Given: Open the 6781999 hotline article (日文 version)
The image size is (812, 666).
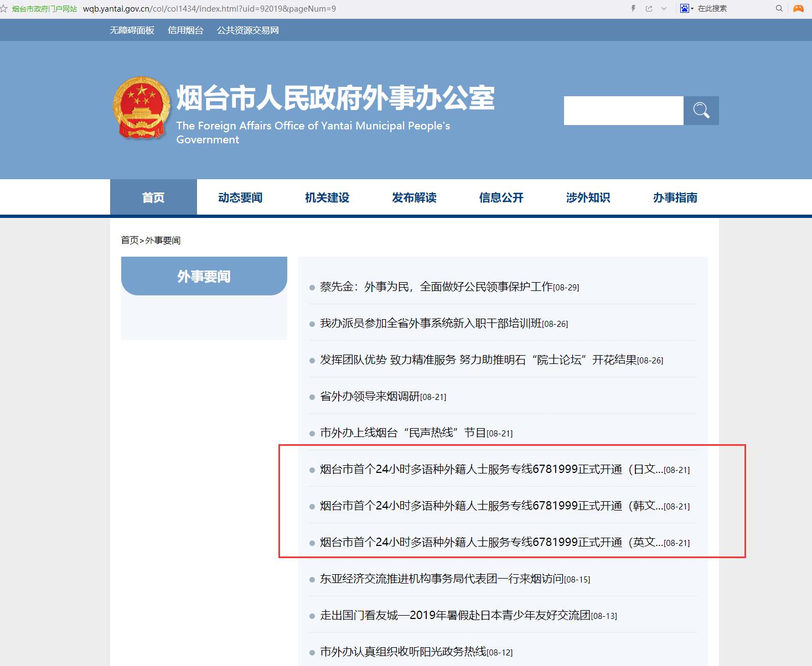Looking at the screenshot, I should 492,469.
